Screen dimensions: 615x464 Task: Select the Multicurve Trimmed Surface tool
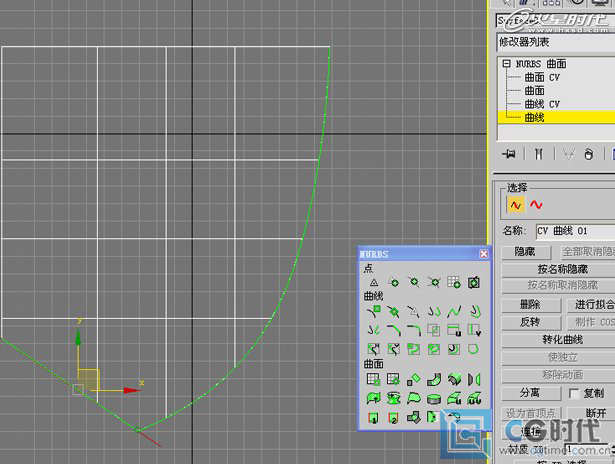[x=434, y=417]
